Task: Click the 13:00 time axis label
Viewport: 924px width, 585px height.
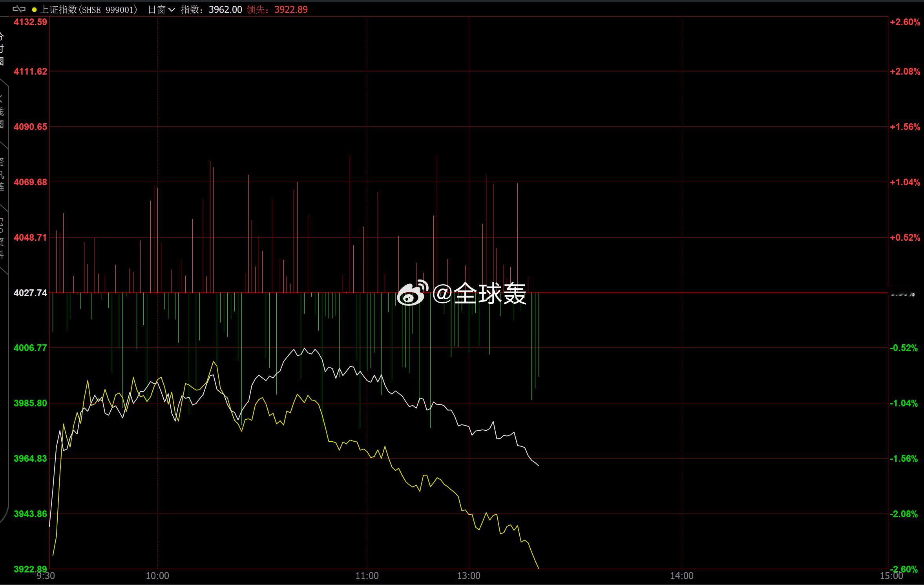Action: [469, 576]
